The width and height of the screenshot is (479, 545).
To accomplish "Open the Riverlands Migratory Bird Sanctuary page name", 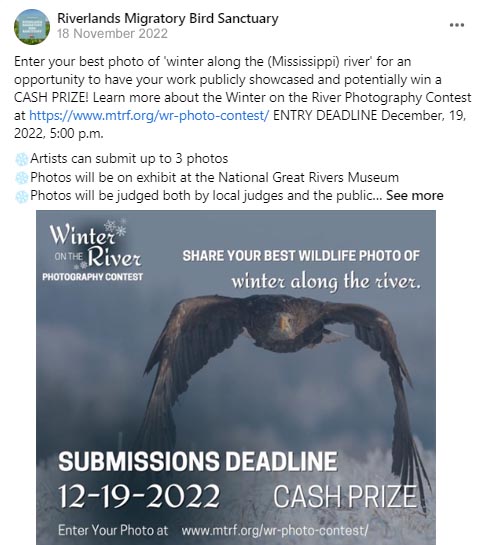I will click(168, 18).
